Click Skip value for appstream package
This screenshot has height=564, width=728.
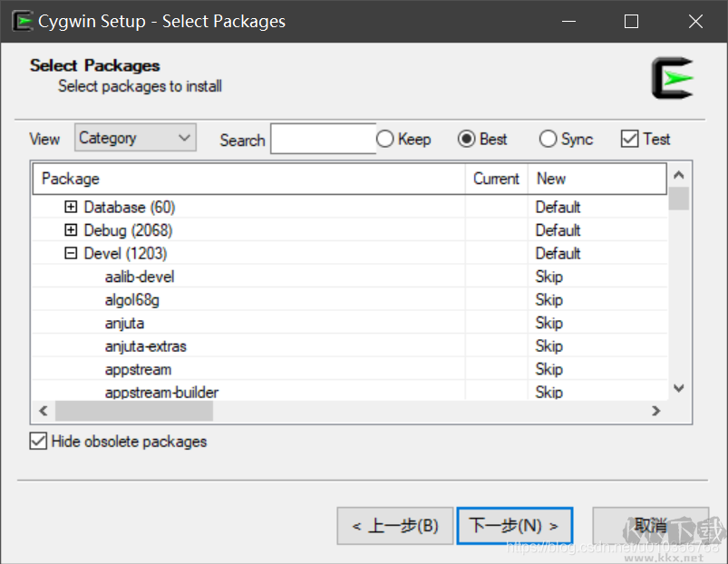pos(548,369)
